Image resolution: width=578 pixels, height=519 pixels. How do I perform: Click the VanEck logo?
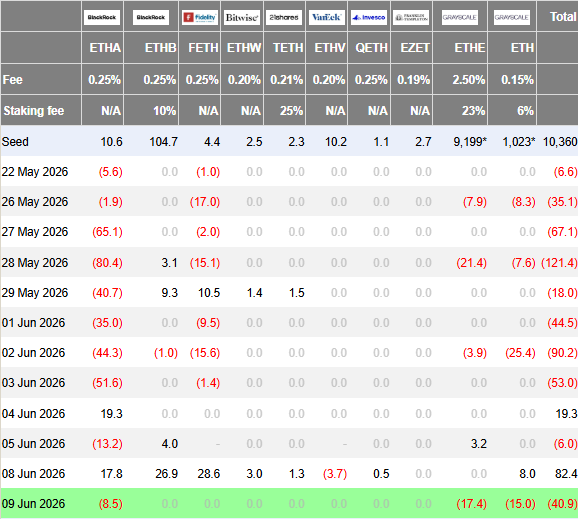coord(327,17)
